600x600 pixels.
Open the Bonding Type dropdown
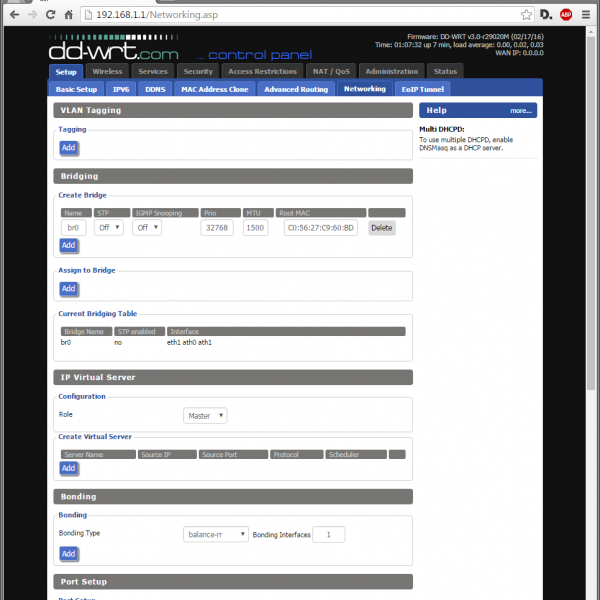coord(216,534)
